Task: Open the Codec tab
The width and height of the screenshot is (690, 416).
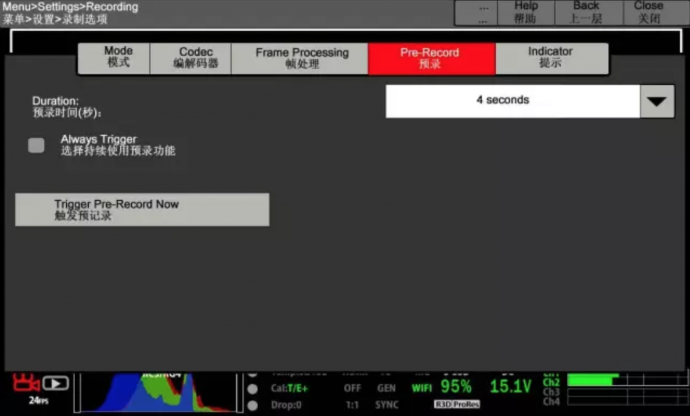Action: point(196,58)
